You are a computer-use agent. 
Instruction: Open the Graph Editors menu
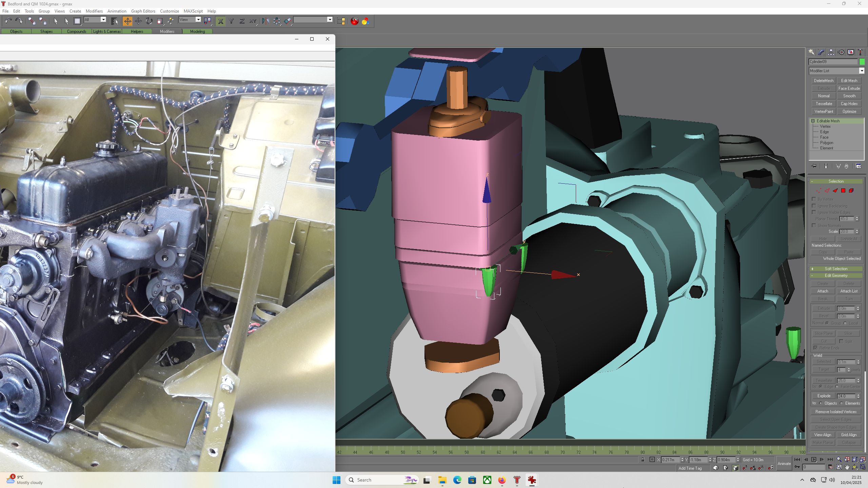click(143, 11)
